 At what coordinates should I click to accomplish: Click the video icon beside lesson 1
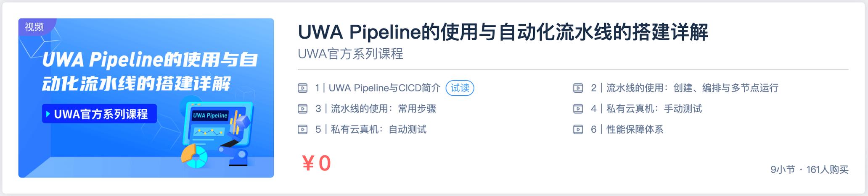click(302, 88)
